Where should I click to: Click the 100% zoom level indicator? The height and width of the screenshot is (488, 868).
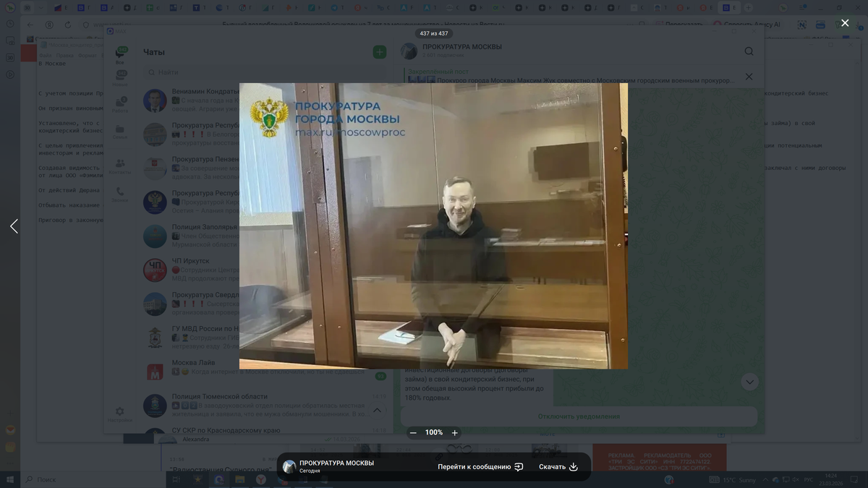(x=434, y=432)
